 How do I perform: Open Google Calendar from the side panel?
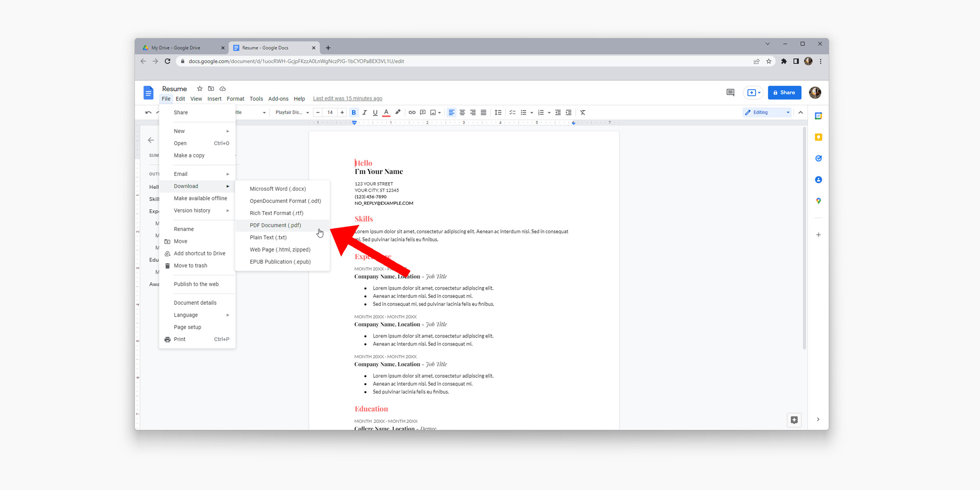tap(819, 116)
